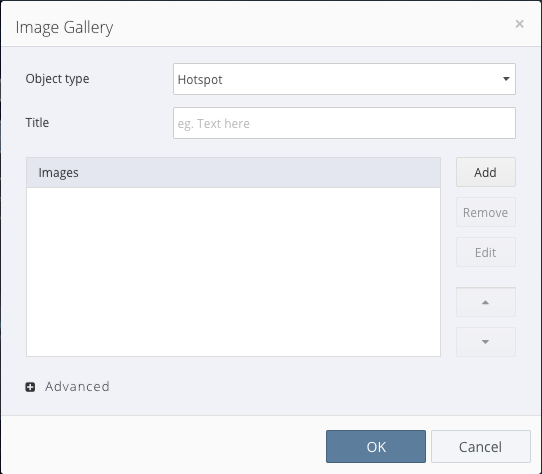
Task: Close the Image Gallery dialog
Action: 519,24
